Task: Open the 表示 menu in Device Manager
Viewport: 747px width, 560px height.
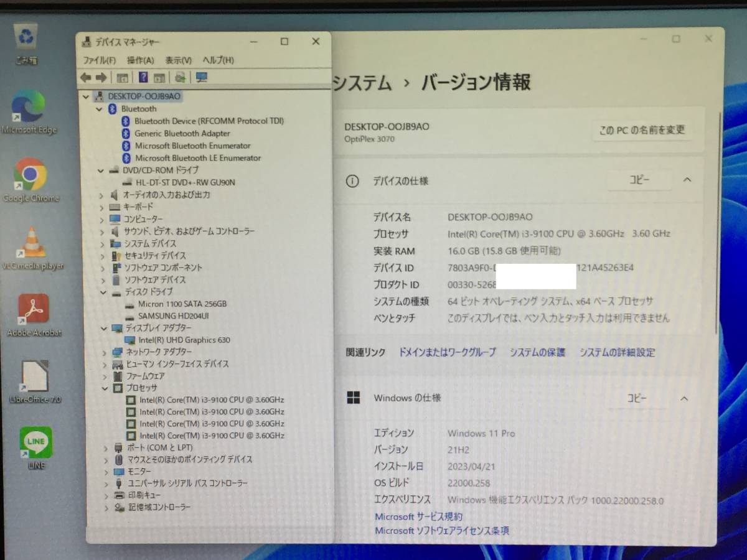Action: [178, 60]
